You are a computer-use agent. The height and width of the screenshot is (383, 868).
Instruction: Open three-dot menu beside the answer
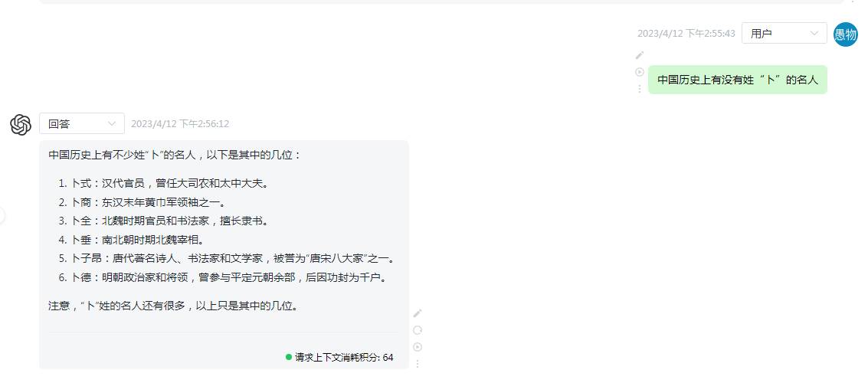point(418,364)
